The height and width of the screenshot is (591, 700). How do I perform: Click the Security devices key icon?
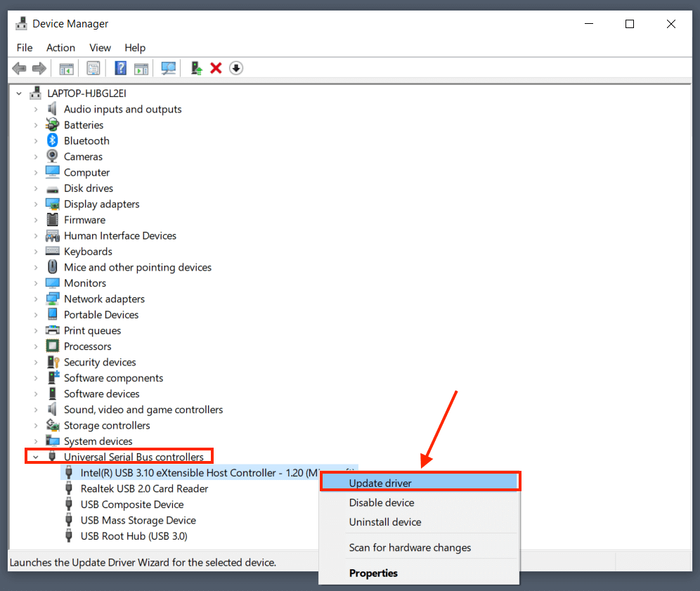(x=53, y=362)
